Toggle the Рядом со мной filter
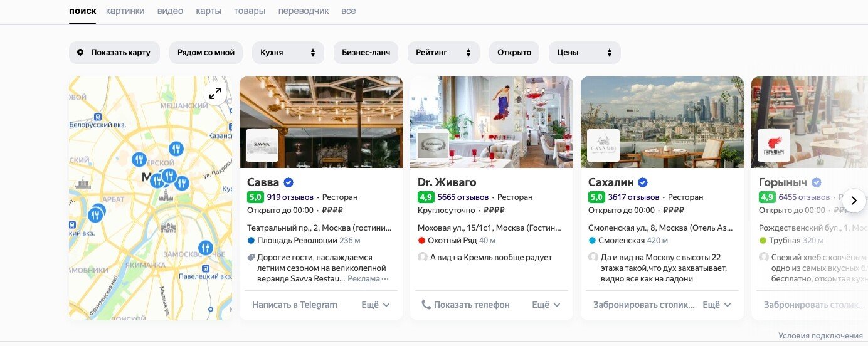 [x=206, y=53]
